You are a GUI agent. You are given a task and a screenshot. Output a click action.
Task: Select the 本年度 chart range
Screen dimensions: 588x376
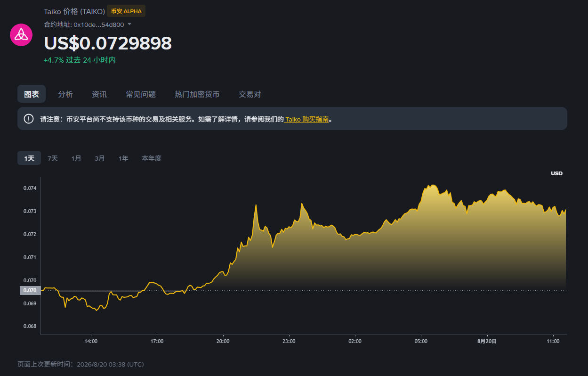152,158
